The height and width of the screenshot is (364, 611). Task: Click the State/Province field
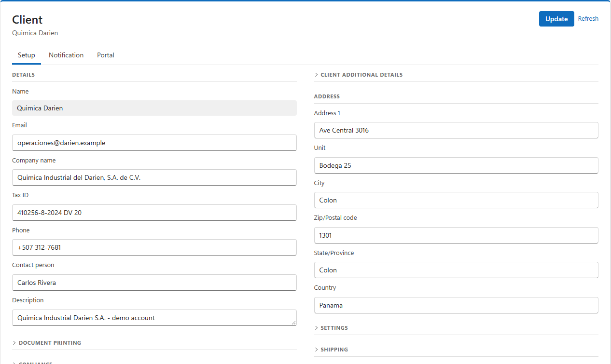456,270
